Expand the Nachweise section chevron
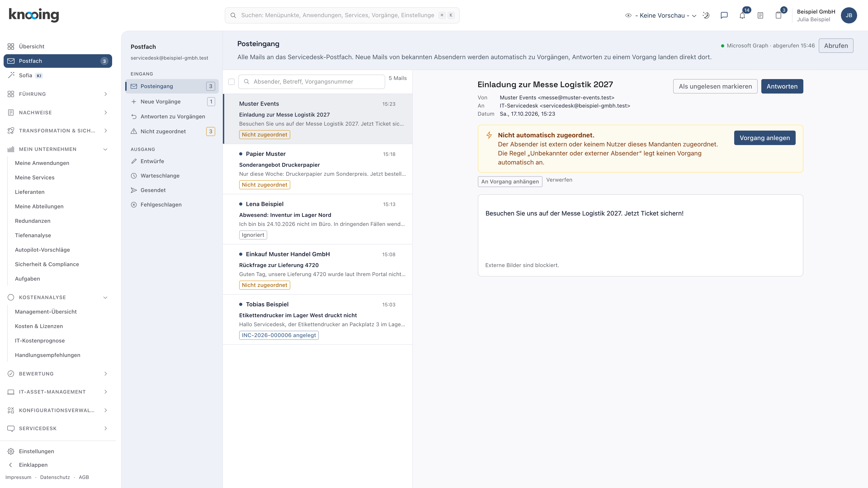 click(x=106, y=113)
